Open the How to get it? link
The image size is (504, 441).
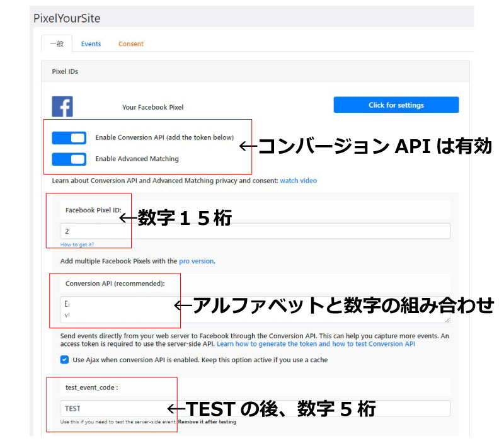point(77,244)
